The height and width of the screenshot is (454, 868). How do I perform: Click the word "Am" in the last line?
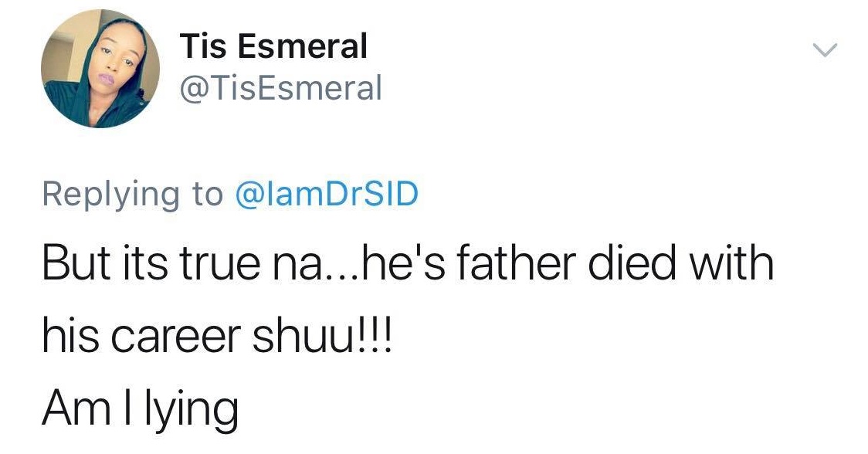coord(71,410)
